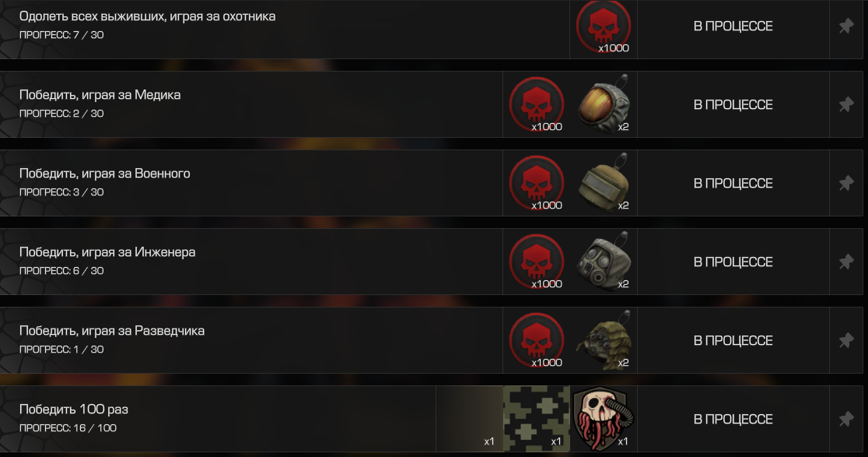
Task: Pin the Инженера challenge
Action: [x=846, y=262]
